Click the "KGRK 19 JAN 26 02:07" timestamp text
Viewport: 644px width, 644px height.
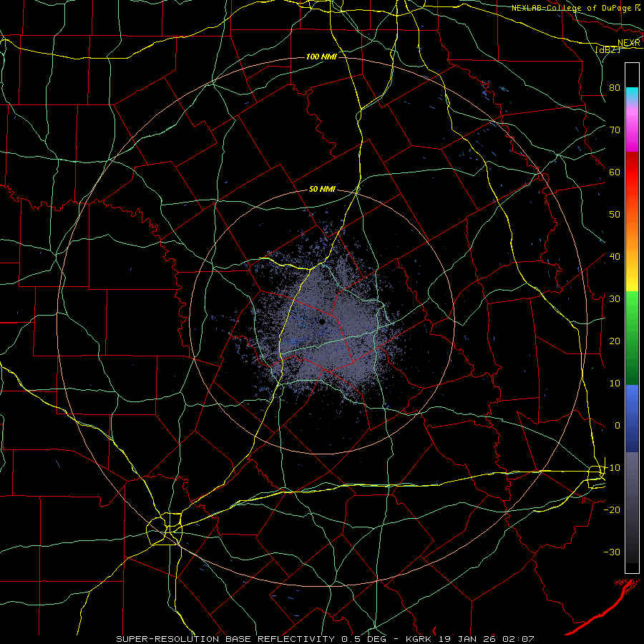tap(470, 639)
